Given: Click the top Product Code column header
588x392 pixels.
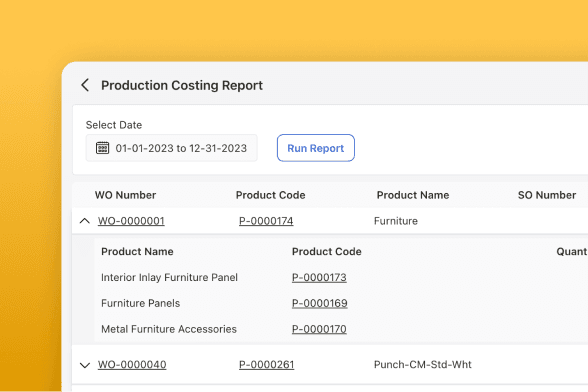Looking at the screenshot, I should click(270, 195).
